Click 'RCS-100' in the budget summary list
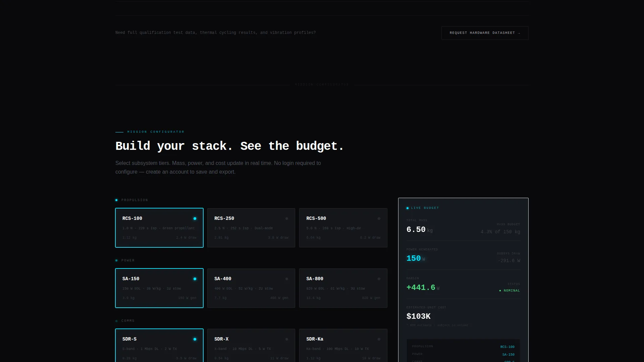This screenshot has width=644, height=362. click(507, 347)
